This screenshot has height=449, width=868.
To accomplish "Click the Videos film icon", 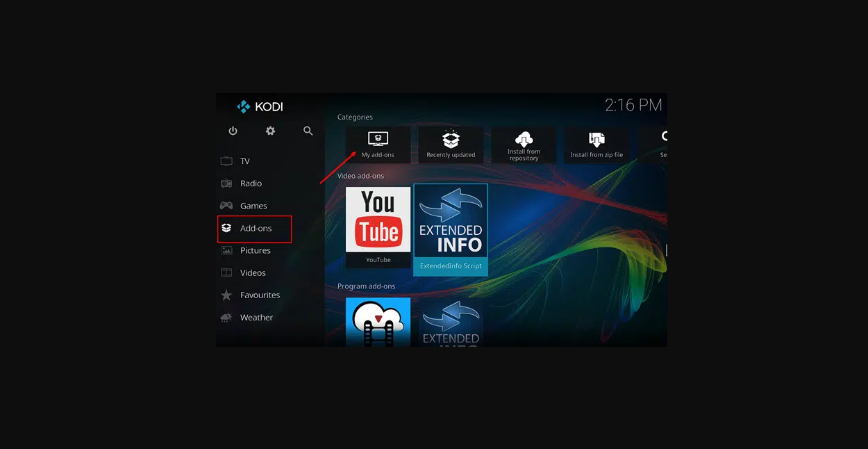I will coord(226,272).
